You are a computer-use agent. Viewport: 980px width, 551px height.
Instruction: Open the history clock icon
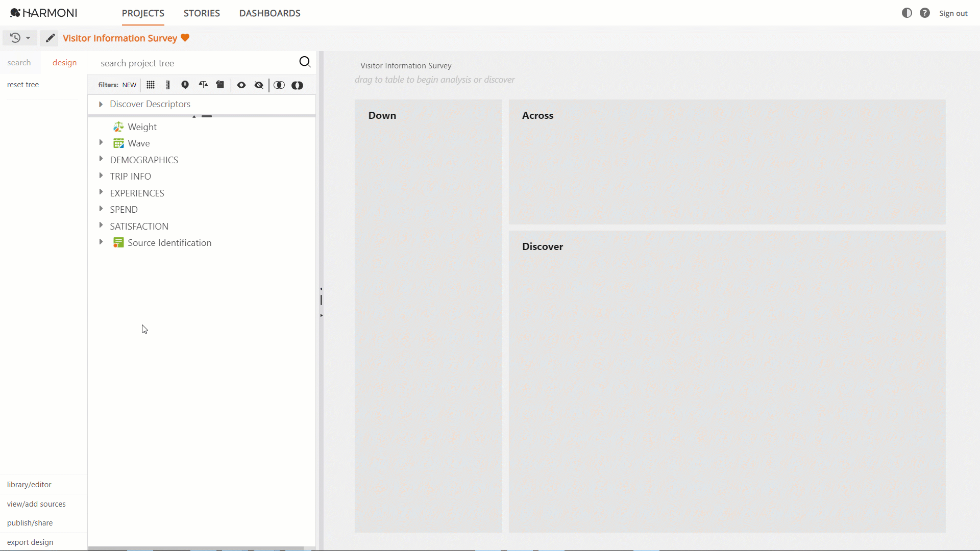coord(15,38)
